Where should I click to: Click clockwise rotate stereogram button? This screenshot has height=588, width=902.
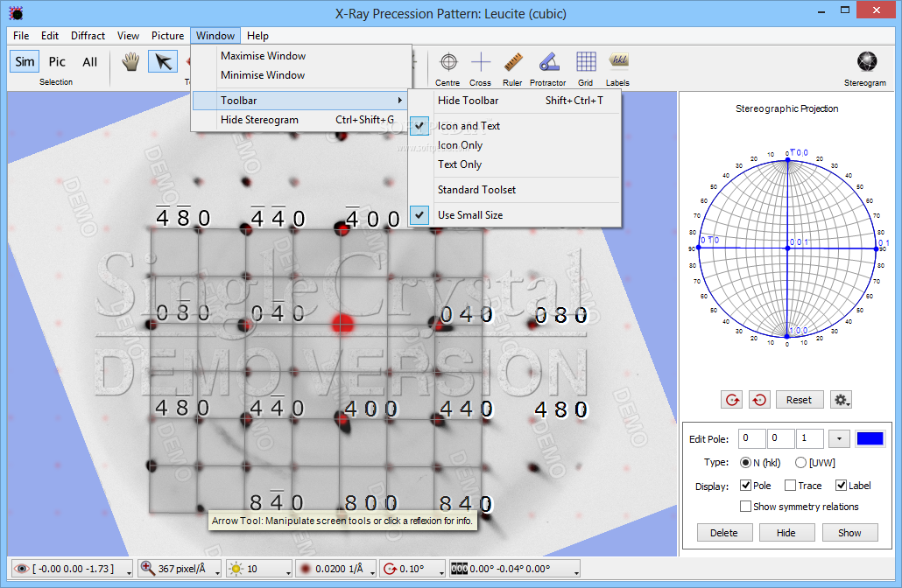[x=732, y=400]
